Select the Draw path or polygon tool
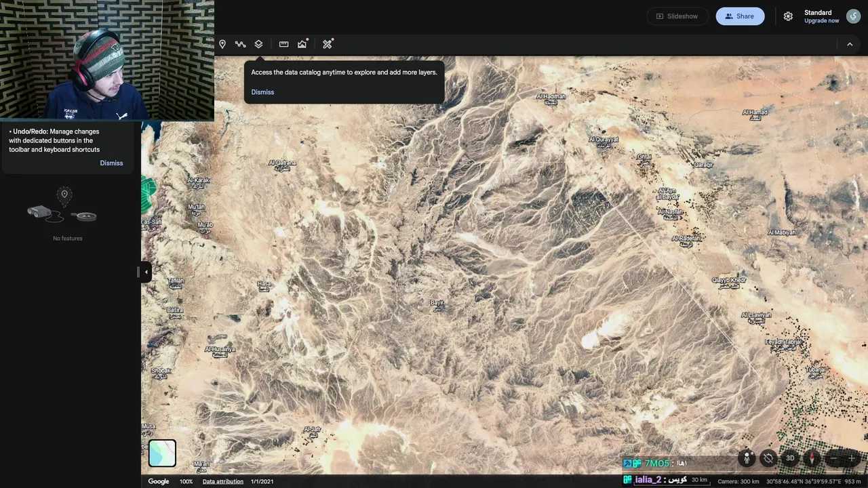868x488 pixels. point(240,44)
